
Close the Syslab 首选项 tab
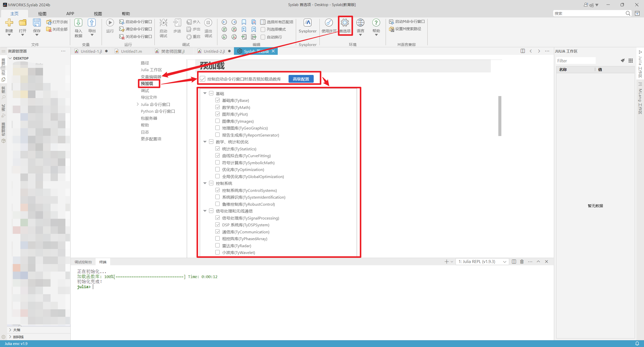coord(273,51)
